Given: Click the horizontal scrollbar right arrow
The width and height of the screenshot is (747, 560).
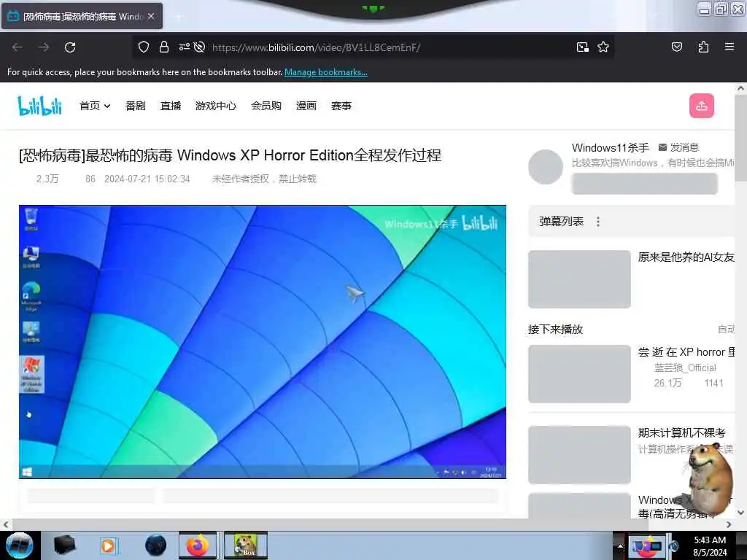Looking at the screenshot, I should click(729, 524).
